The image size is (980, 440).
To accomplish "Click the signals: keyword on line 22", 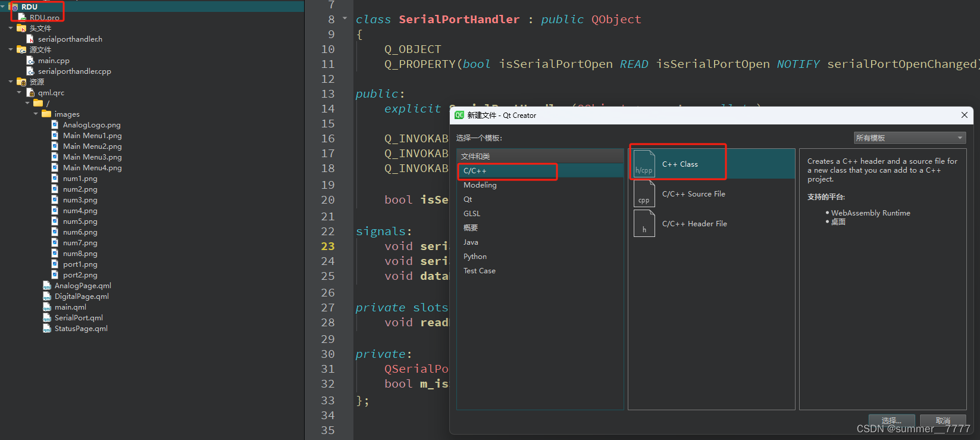I will [x=384, y=232].
